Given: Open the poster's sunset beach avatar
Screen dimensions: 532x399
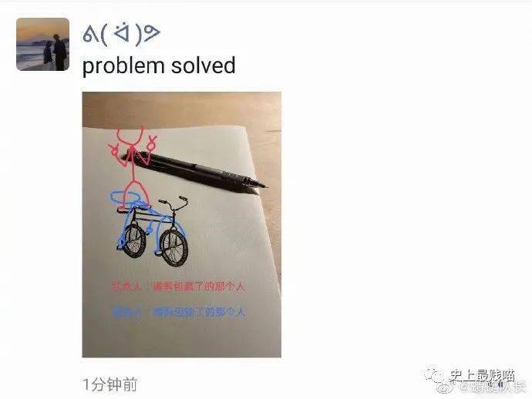Looking at the screenshot, I should 42,45.
